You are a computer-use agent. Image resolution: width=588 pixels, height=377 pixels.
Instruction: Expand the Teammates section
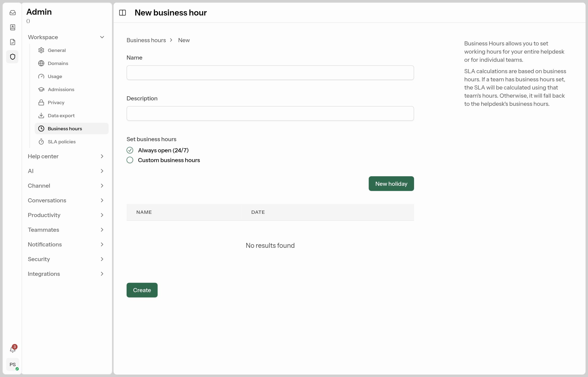click(66, 230)
